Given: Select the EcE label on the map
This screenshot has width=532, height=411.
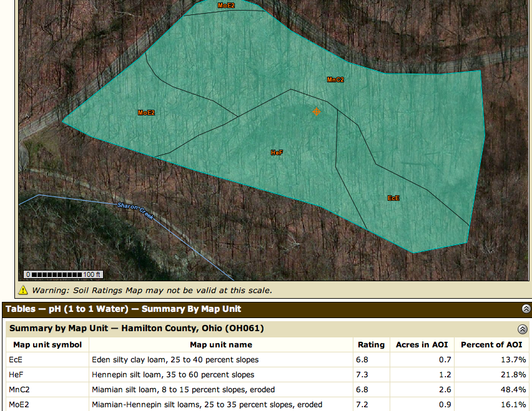Looking at the screenshot, I should pos(393,198).
